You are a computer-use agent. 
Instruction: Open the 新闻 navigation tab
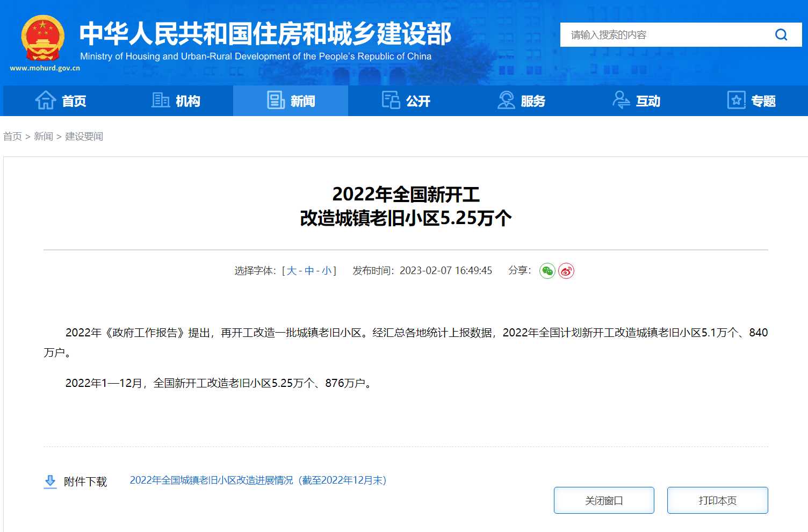point(291,101)
